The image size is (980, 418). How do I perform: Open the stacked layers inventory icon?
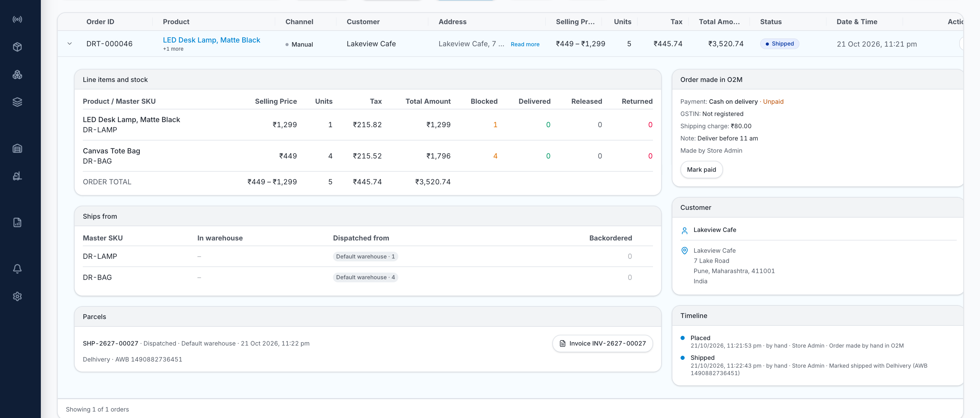point(17,102)
